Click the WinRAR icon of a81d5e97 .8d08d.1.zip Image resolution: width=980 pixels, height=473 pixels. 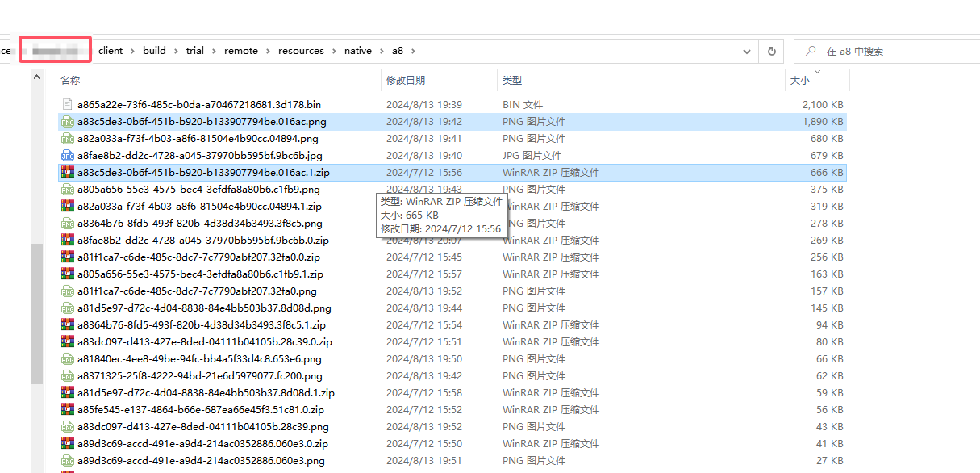[68, 392]
